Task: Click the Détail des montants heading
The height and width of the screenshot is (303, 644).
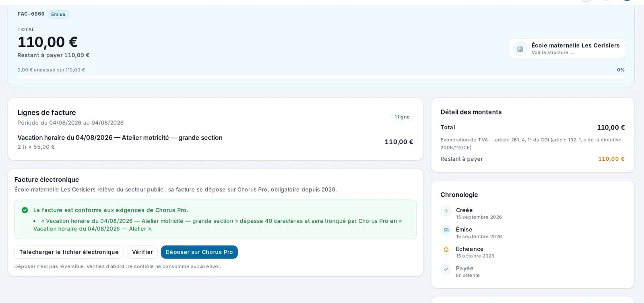Action: 471,112
